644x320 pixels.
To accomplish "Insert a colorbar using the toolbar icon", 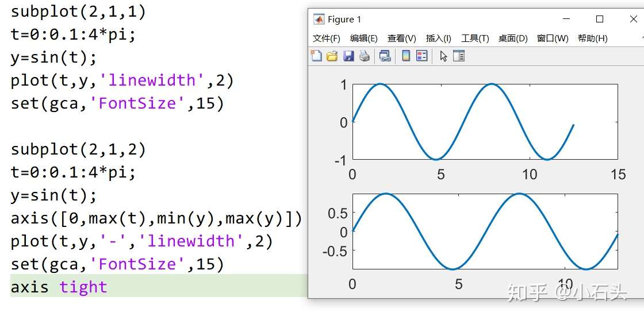I will click(x=406, y=56).
